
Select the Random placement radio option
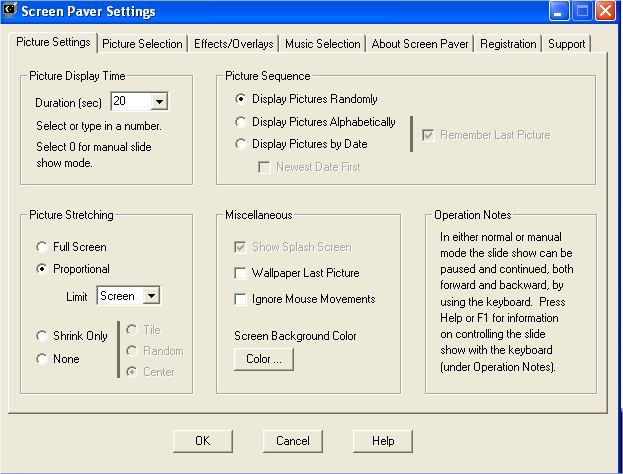(155, 351)
